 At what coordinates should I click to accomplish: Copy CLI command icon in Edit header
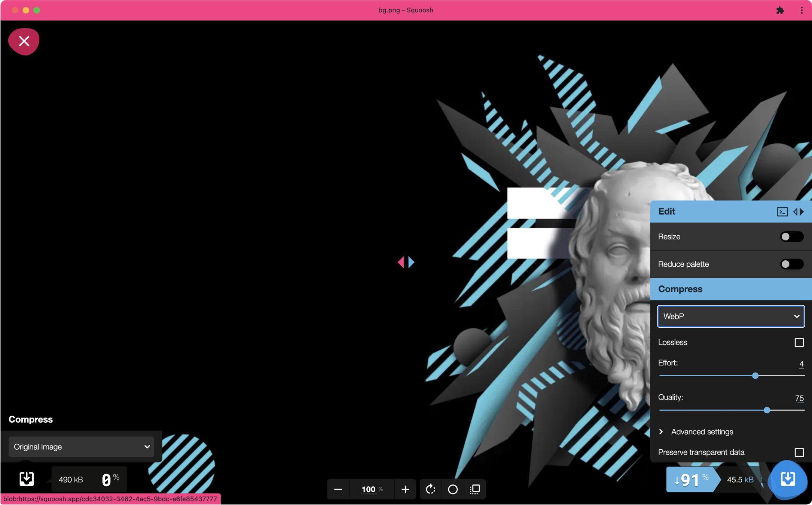pyautogui.click(x=782, y=212)
